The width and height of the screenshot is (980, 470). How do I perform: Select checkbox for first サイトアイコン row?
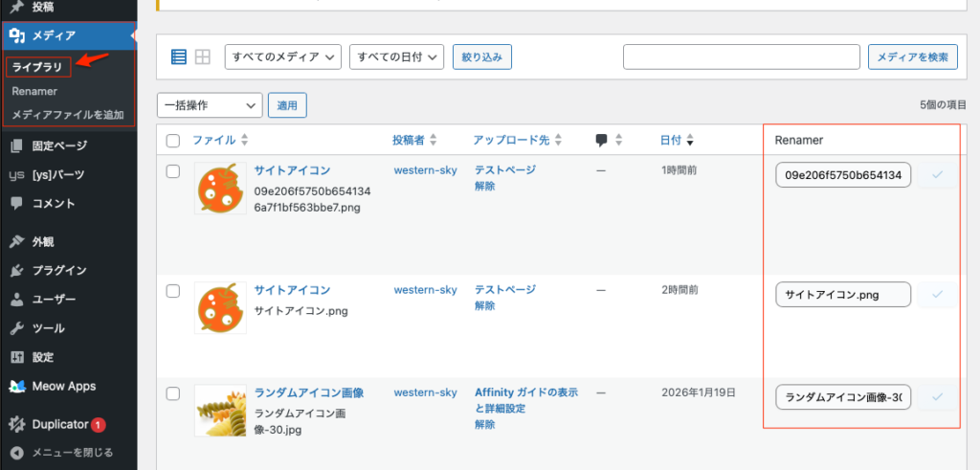173,171
